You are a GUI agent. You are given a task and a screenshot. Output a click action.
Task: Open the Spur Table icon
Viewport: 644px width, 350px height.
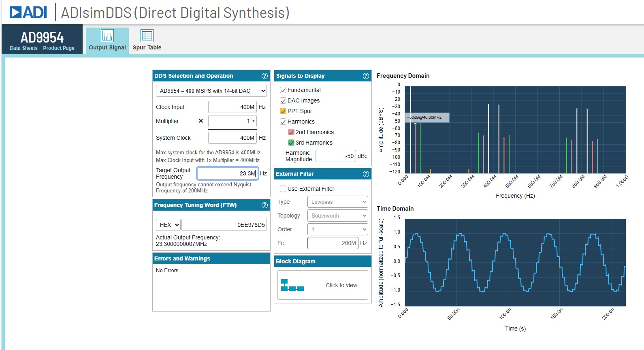pos(147,36)
